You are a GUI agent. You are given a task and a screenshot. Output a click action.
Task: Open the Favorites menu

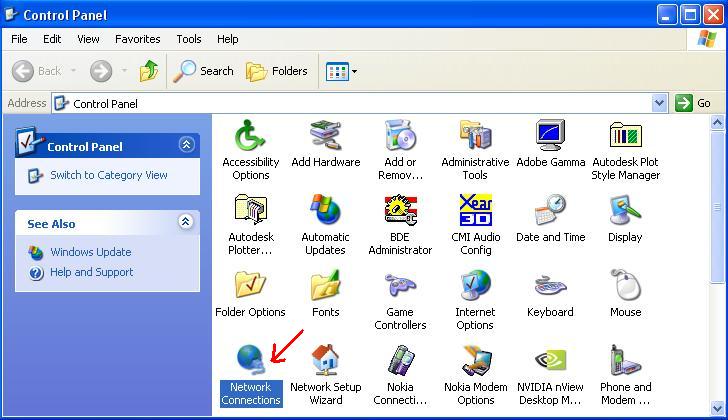[x=137, y=39]
